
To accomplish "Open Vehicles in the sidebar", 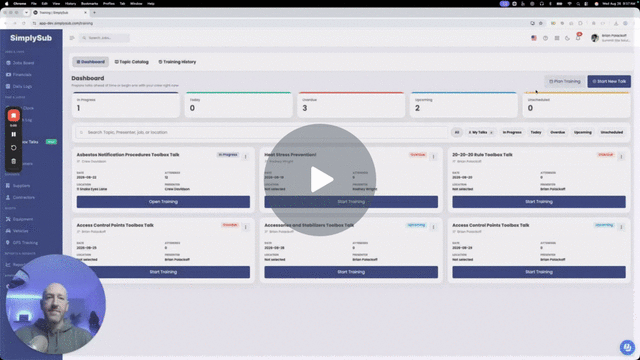I will [x=17, y=231].
